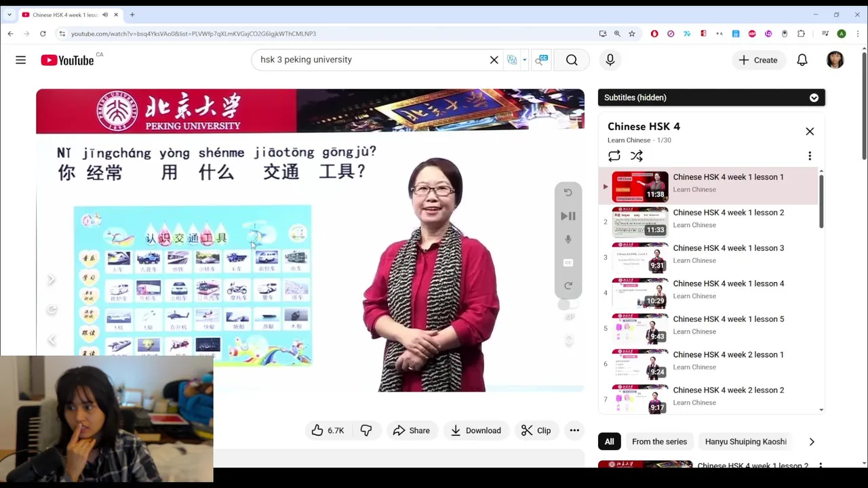Open the tab search dropdown arrow
868x488 pixels.
pos(9,14)
